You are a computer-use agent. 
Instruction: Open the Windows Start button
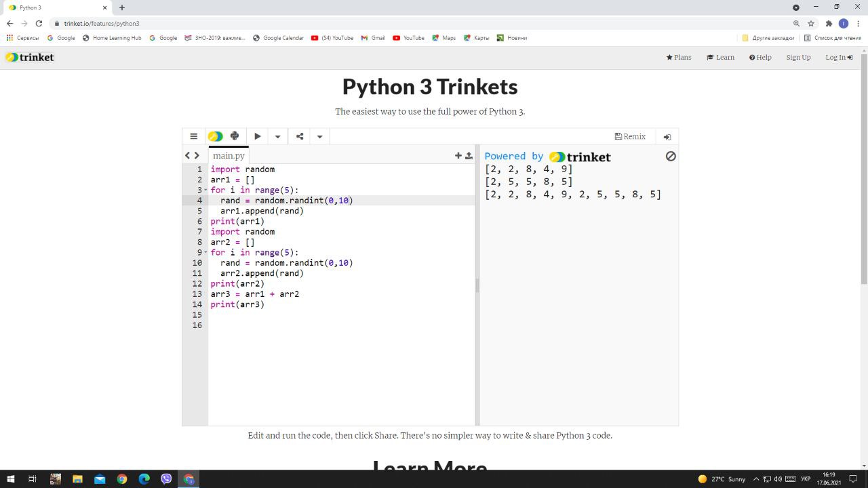point(10,479)
